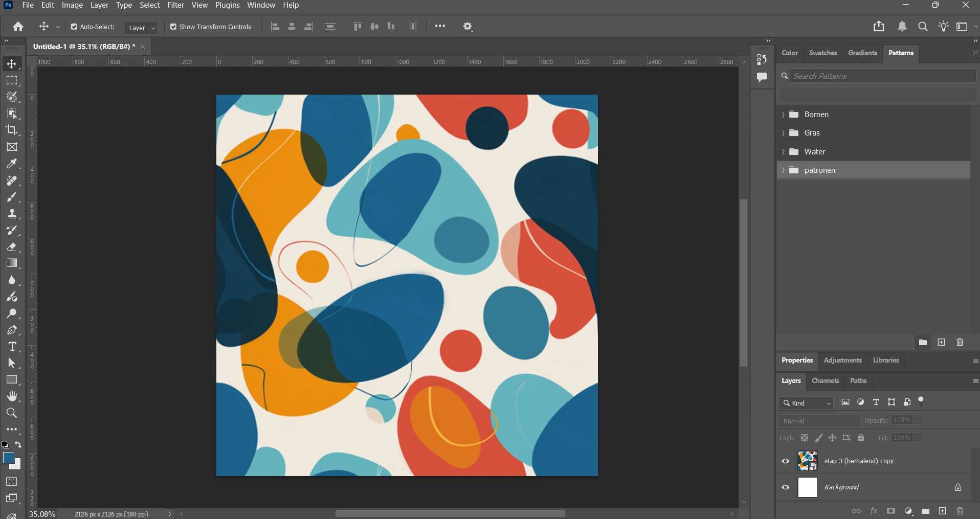Select the Rectangular Marquee tool
The image size is (980, 519).
coord(11,81)
